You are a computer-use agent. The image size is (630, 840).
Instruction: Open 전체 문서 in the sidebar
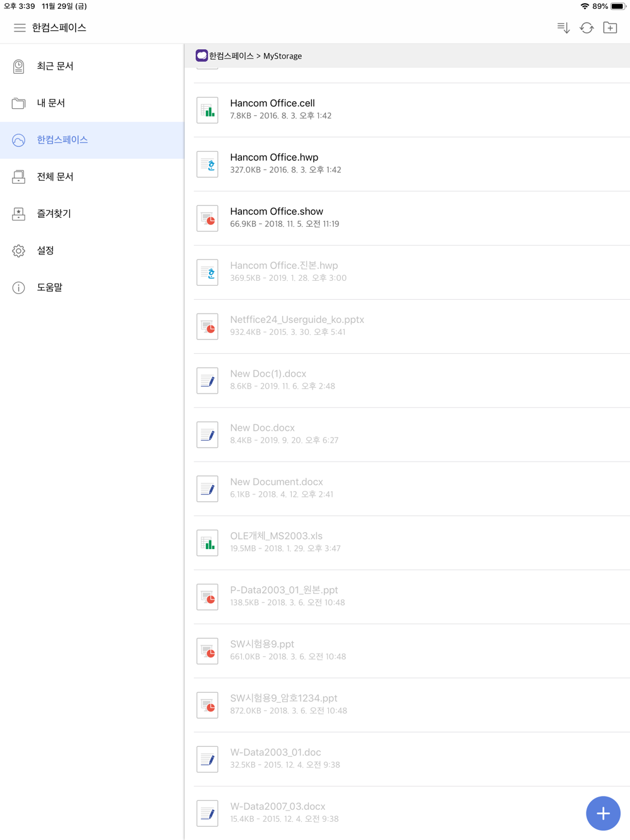point(92,177)
